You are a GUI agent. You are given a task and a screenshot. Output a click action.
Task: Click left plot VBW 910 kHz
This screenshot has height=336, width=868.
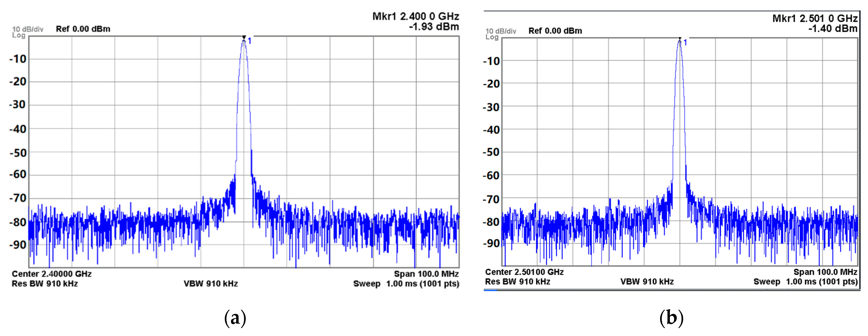point(211,283)
